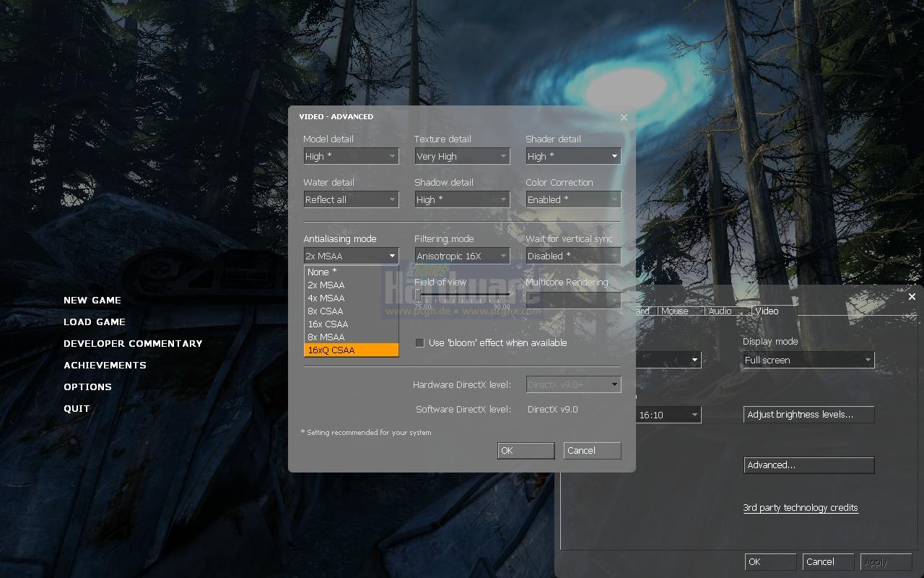Enable the 'bloom' effect checkbox

[419, 343]
